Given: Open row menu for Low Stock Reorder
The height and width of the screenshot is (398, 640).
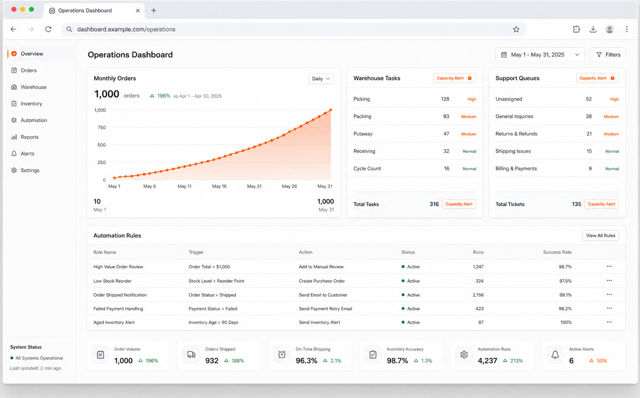Looking at the screenshot, I should point(609,281).
